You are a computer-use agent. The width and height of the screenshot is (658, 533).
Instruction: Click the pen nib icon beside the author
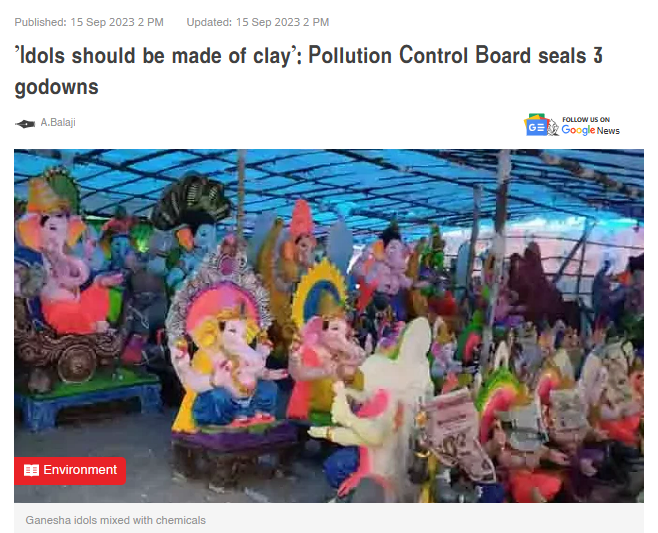[25, 124]
